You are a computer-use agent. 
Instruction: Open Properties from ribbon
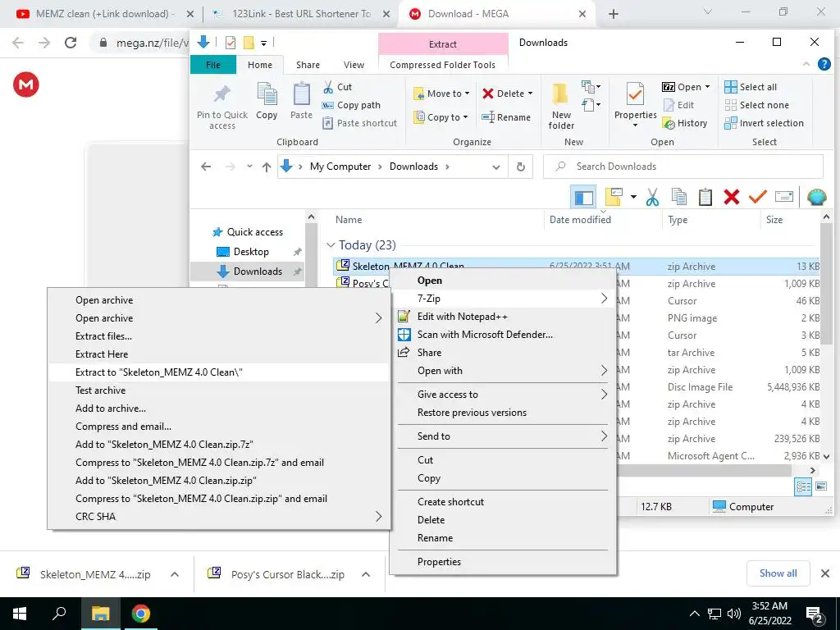(x=636, y=104)
